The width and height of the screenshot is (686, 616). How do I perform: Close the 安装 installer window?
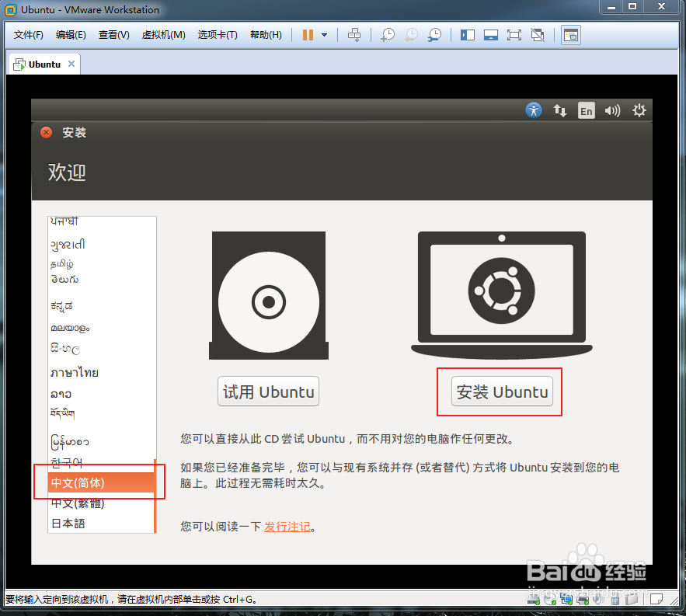tap(46, 132)
